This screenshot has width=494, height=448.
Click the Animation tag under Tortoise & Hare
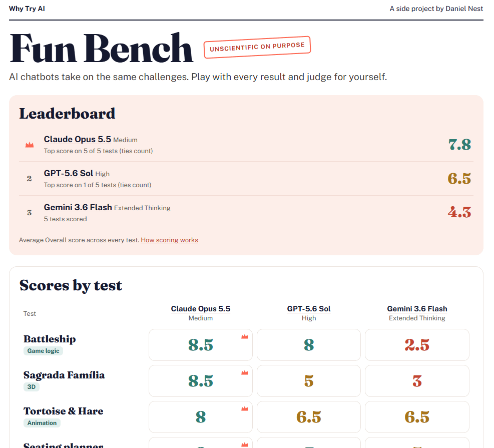(x=42, y=423)
